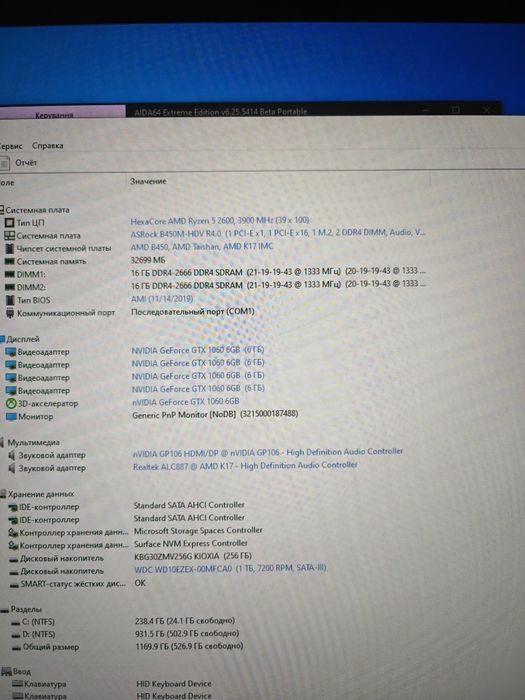Open the Сервис menu
This screenshot has width=525, height=700.
11,146
